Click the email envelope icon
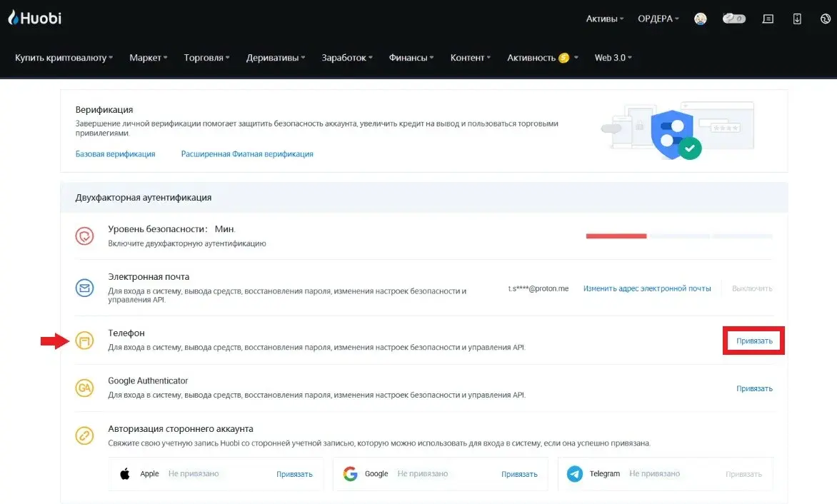Screen dimensions: 837x504 (x=85, y=288)
